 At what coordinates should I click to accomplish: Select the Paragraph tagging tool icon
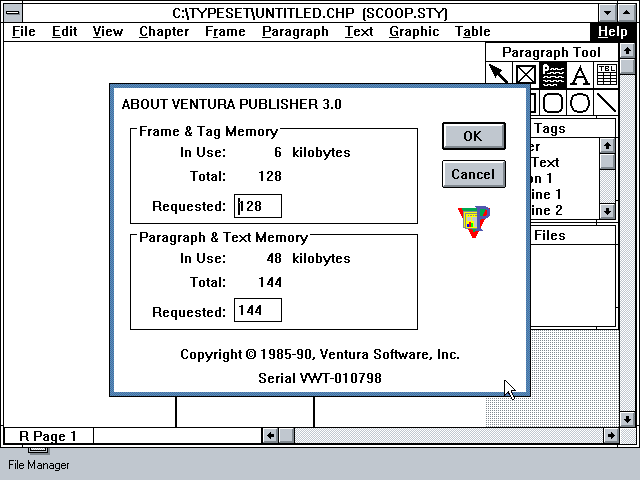click(x=553, y=75)
